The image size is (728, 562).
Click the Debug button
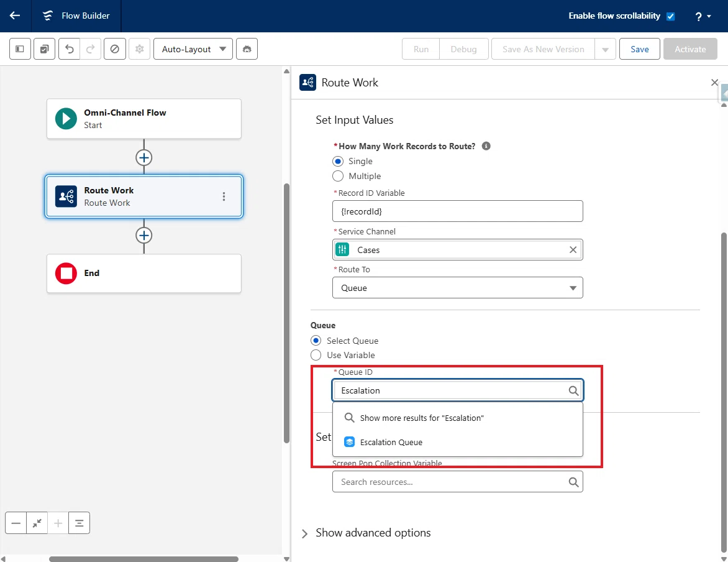click(x=464, y=49)
